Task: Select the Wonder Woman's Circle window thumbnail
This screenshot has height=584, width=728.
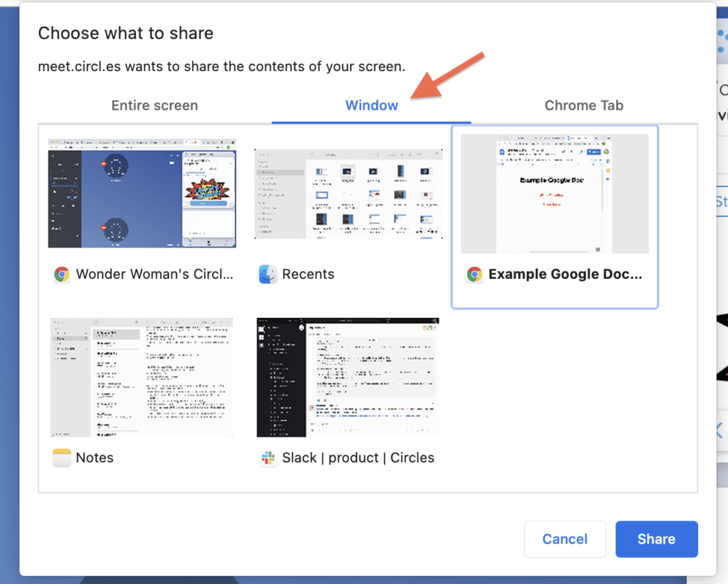Action: coord(142,193)
